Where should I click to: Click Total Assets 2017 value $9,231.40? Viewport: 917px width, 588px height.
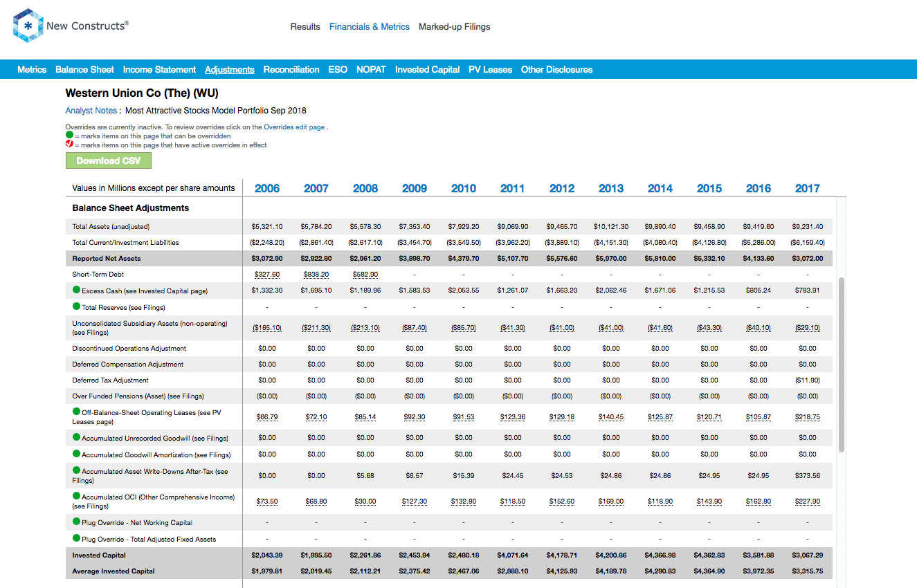pos(808,227)
